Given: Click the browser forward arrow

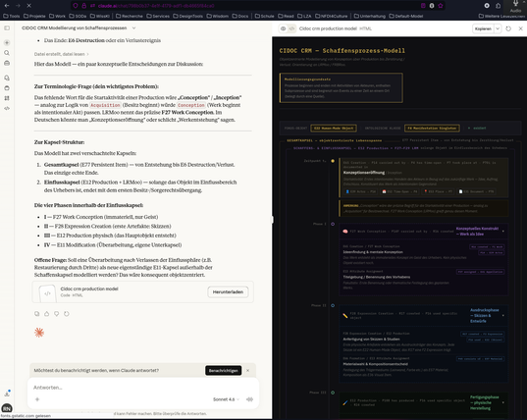Looking at the screenshot, I should coord(18,6).
